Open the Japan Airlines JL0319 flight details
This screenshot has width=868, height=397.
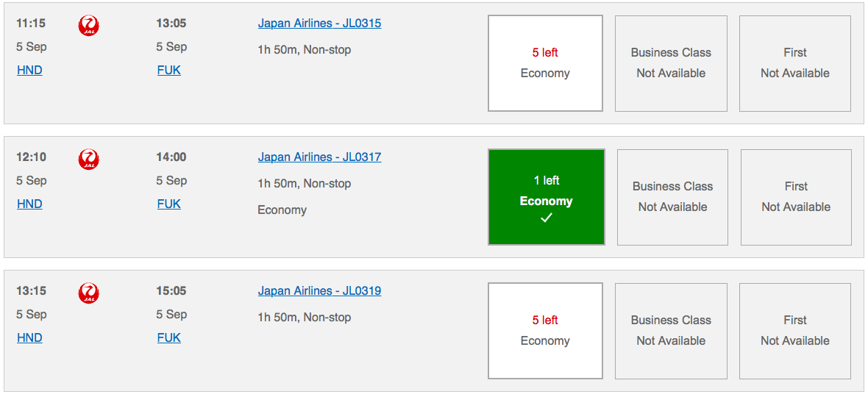click(x=319, y=291)
